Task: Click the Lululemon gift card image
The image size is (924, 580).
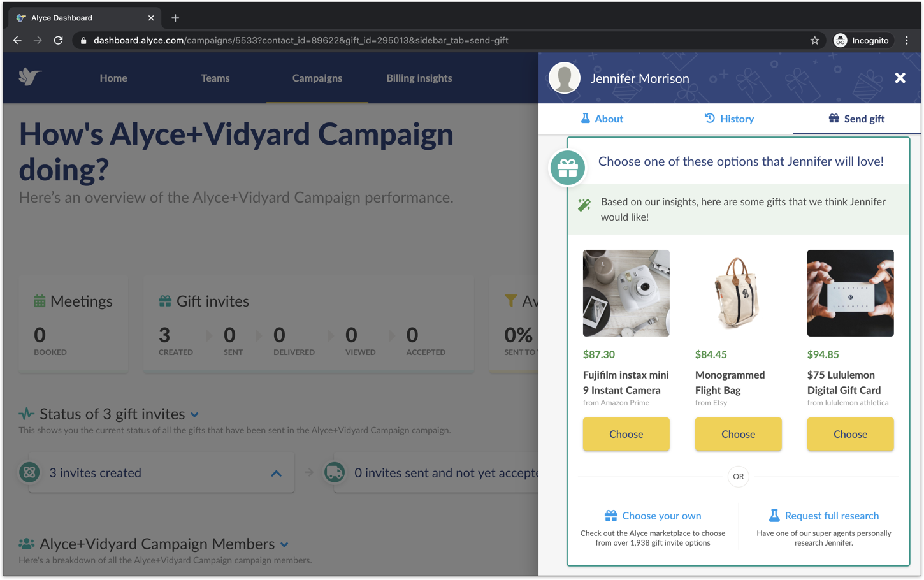Action: click(851, 293)
